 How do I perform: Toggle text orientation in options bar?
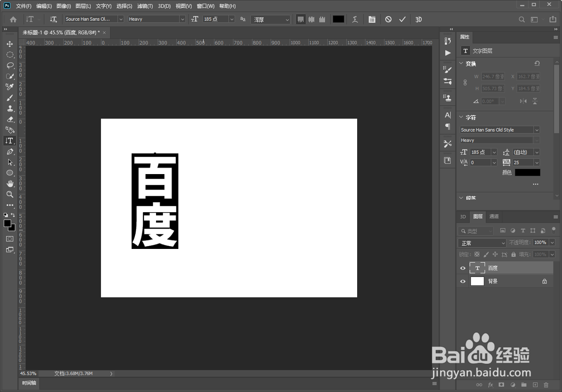click(x=53, y=19)
